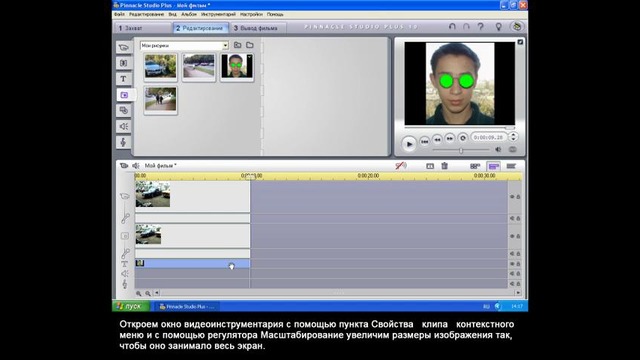Open the disc menus album tab

124,110
